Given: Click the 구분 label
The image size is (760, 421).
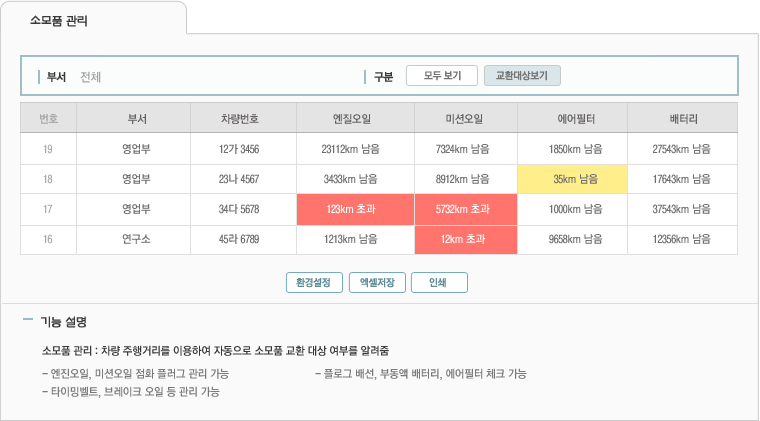Looking at the screenshot, I should [x=383, y=77].
